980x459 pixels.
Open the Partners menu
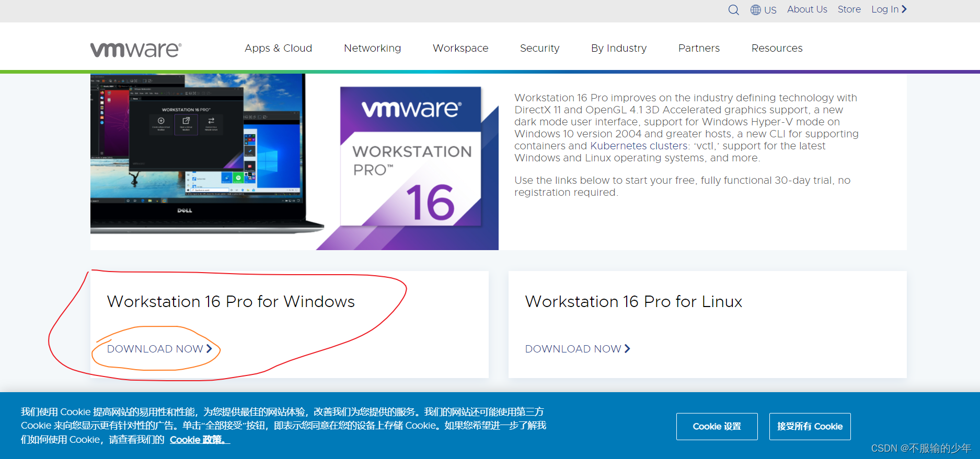tap(699, 48)
